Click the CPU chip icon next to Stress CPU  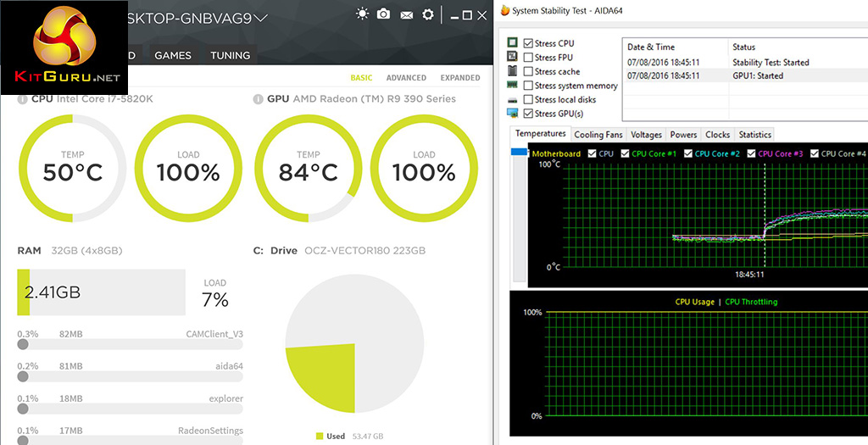(513, 43)
